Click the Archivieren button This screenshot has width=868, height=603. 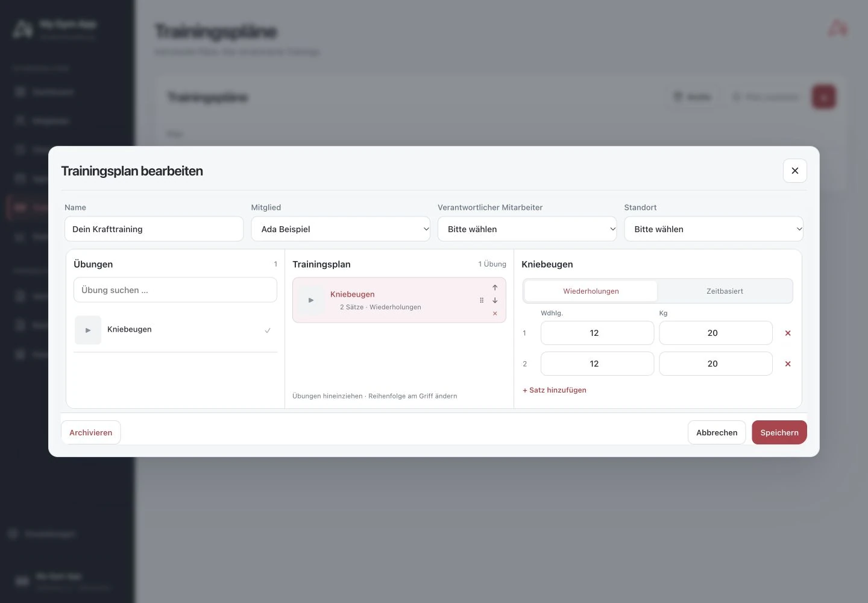click(x=91, y=432)
